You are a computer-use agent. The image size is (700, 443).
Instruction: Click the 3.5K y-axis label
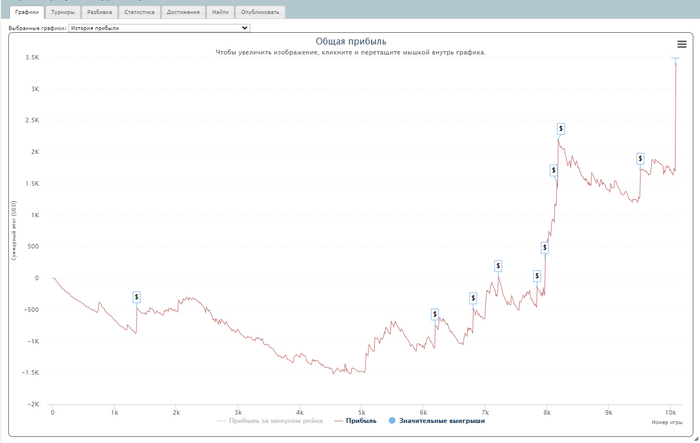32,58
